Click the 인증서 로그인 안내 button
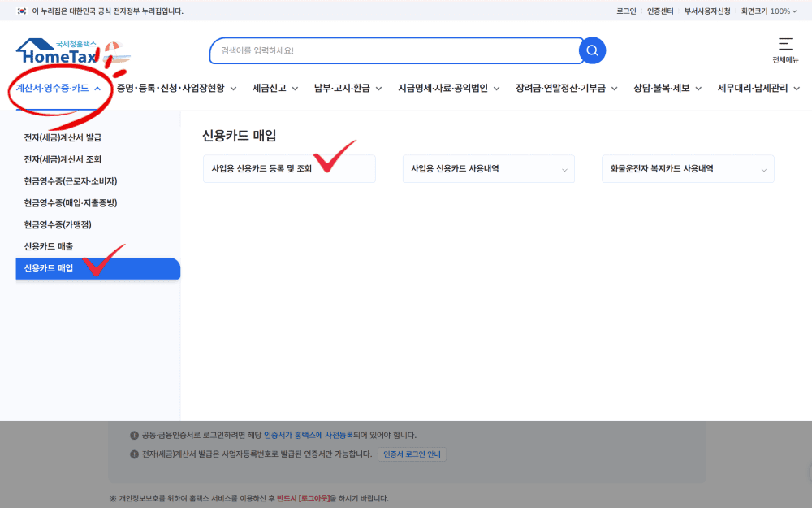 [412, 454]
